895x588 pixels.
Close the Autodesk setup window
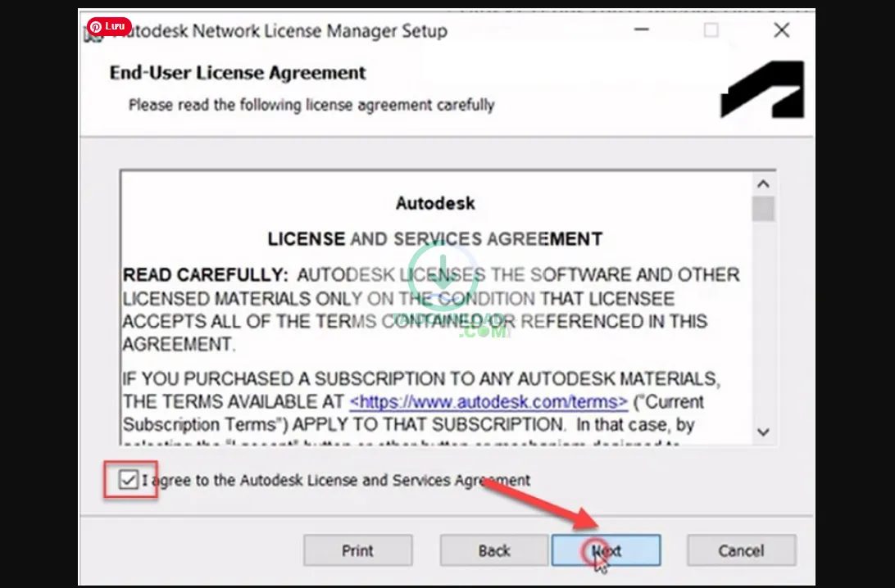780,30
